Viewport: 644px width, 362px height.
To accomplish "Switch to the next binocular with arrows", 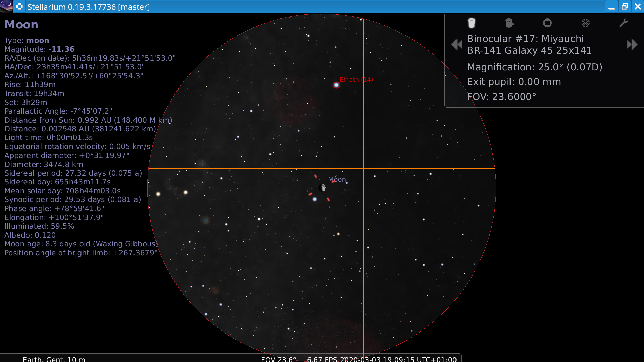I will coord(632,44).
